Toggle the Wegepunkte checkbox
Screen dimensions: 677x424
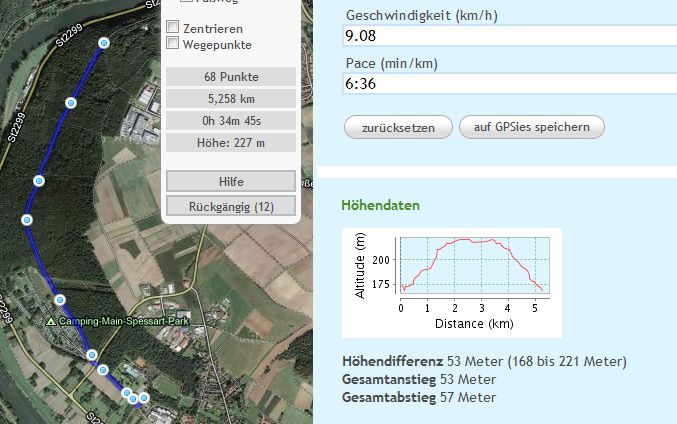[x=173, y=44]
